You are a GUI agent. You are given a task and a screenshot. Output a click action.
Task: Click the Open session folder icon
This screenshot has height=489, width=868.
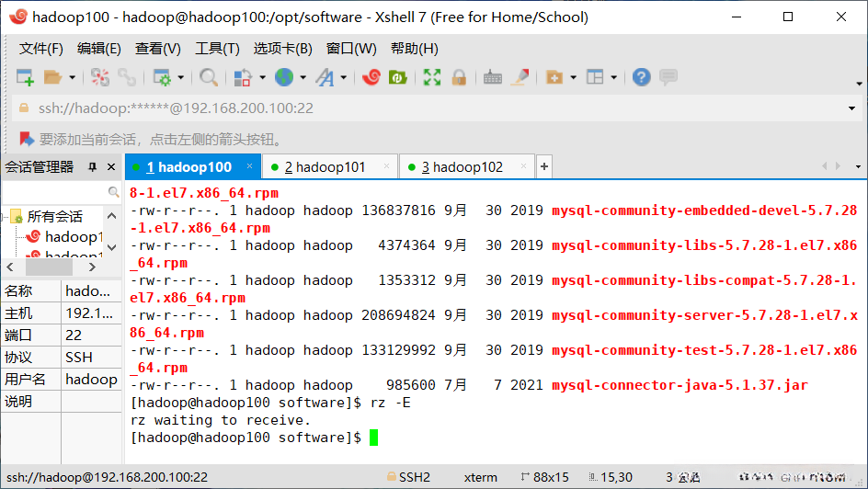[52, 77]
